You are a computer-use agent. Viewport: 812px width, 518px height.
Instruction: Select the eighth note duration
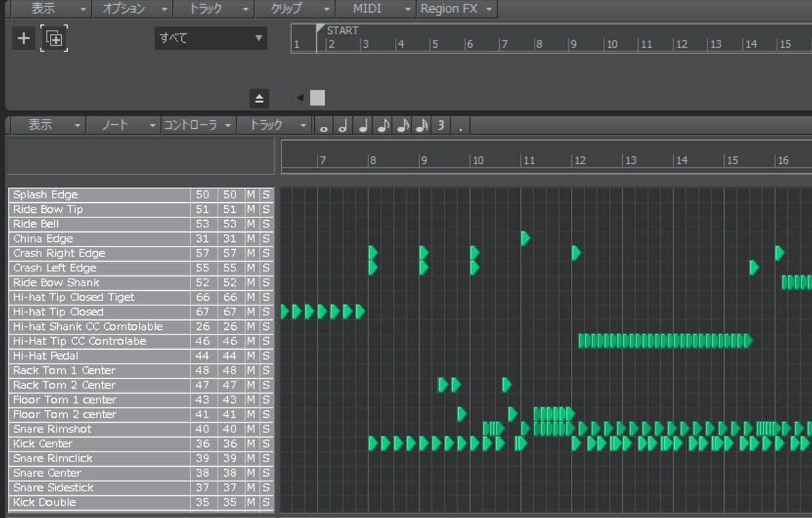(x=382, y=125)
